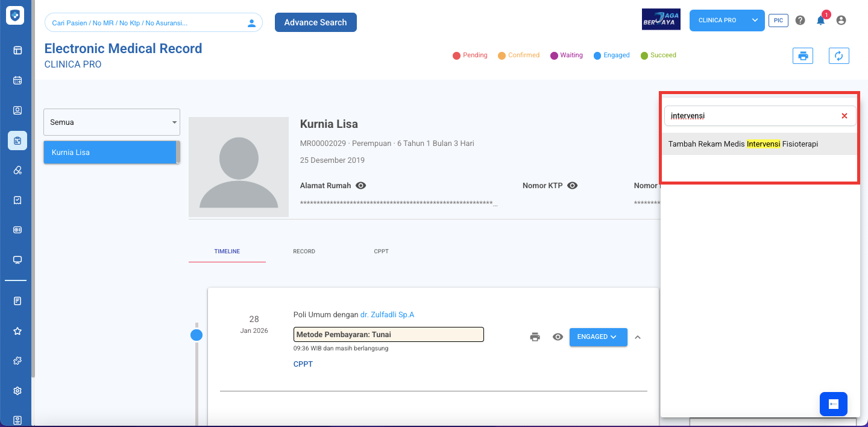The image size is (868, 427).
Task: Select Tambah Rekam Medis Intervensi Fisioterapi
Action: tap(743, 144)
